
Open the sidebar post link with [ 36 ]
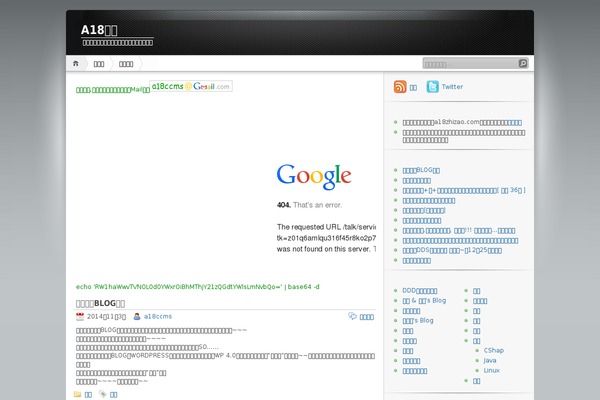(x=464, y=190)
